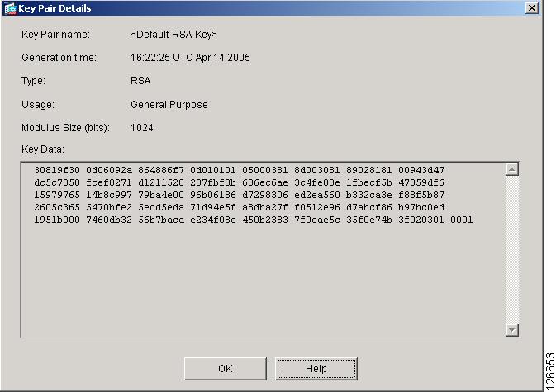Click hex block dc5c7058 in key data
Screen dimensions: 556x392
[x=57, y=182]
